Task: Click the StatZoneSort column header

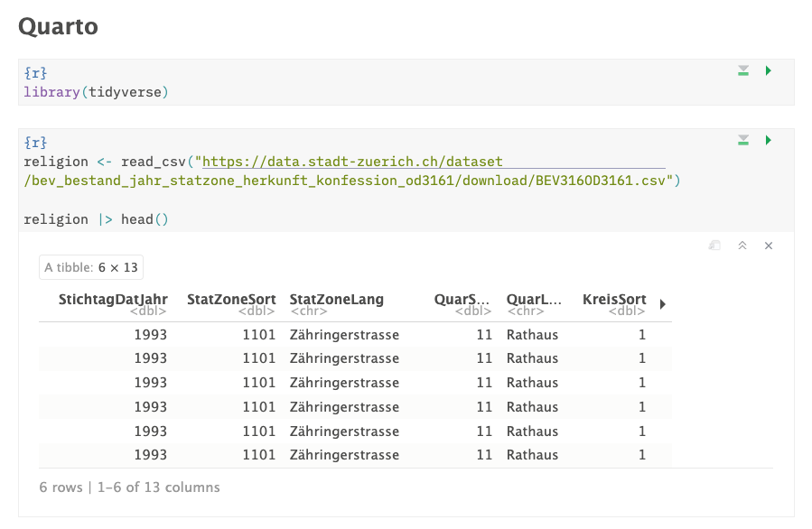Action: pyautogui.click(x=231, y=300)
